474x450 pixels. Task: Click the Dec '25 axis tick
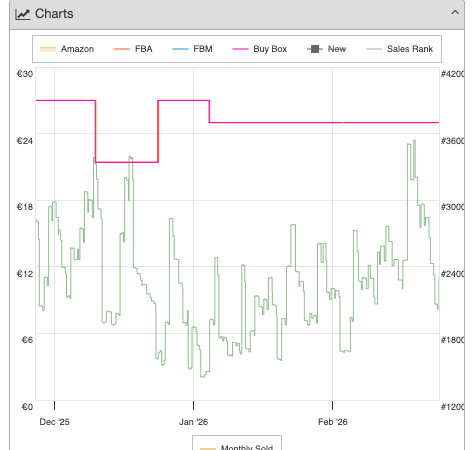tap(54, 422)
